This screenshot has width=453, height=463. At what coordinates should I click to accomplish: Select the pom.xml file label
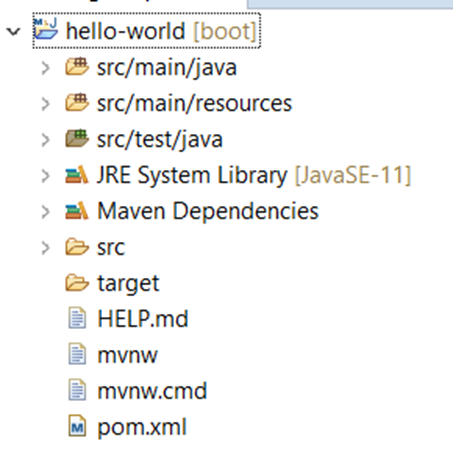142,427
